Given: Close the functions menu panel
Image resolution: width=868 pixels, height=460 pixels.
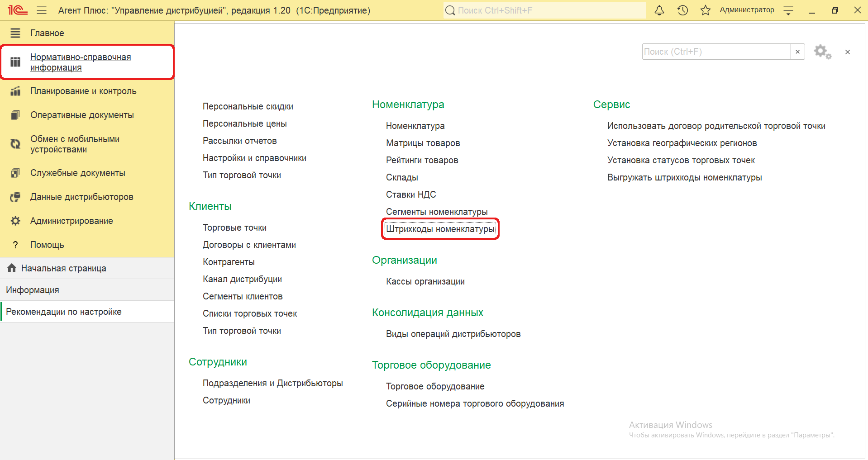Looking at the screenshot, I should 847,52.
